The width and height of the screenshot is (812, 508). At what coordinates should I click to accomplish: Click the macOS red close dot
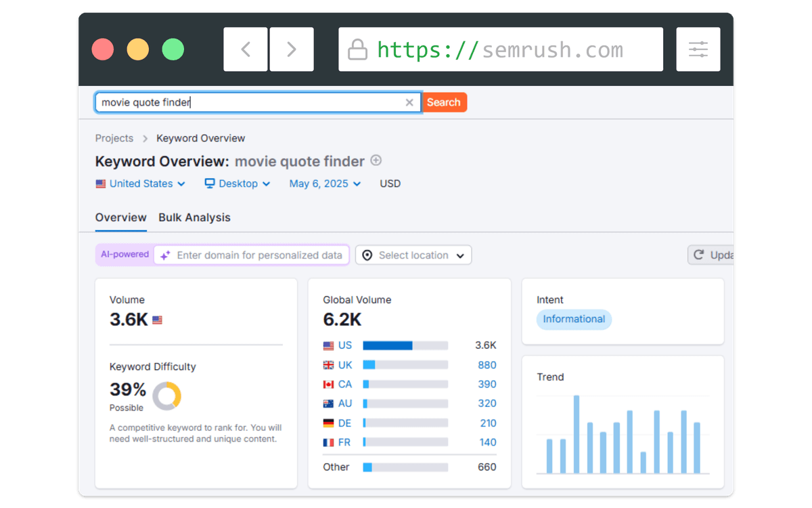(103, 49)
